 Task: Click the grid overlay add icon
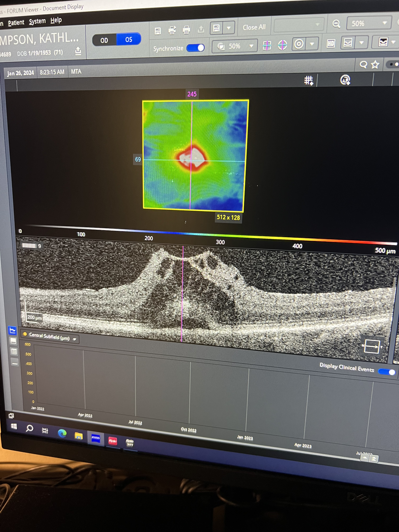(x=309, y=81)
